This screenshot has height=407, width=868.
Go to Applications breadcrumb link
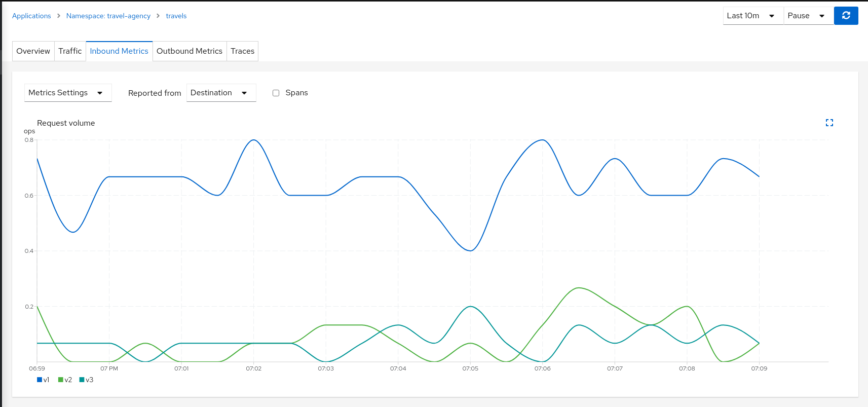(x=31, y=16)
